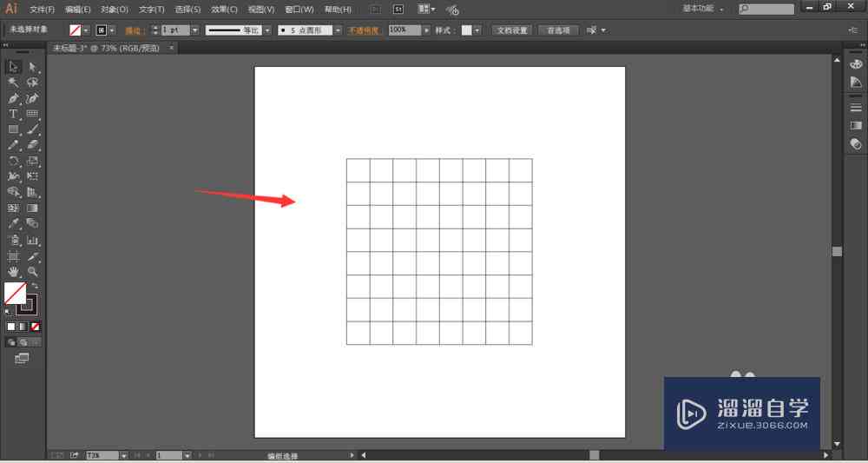The height and width of the screenshot is (463, 868).
Task: Set paint mode to Color
Action: [11, 327]
